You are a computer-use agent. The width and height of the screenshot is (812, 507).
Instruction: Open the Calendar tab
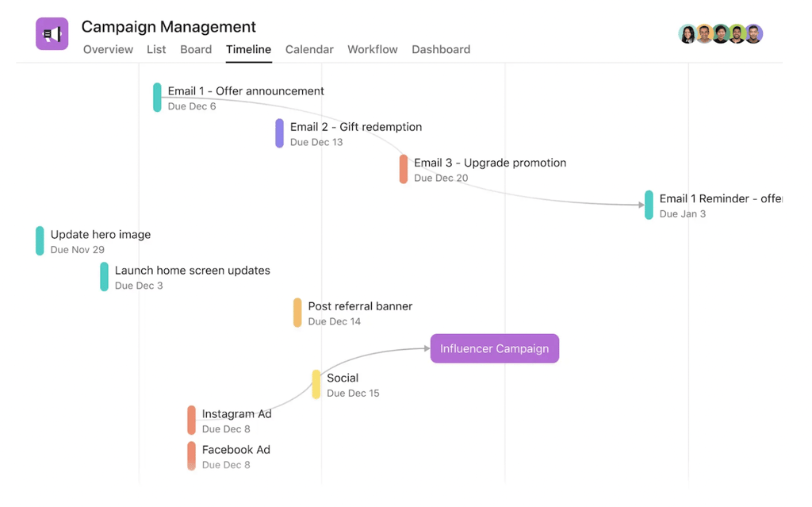[309, 49]
